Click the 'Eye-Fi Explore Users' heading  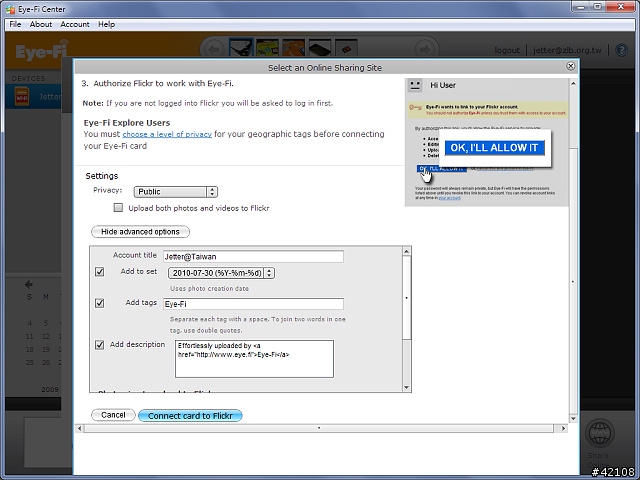[x=127, y=123]
